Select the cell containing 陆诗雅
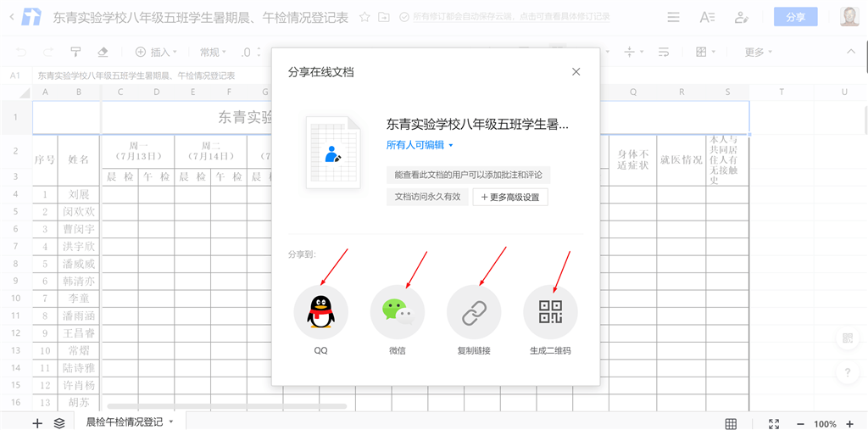Image resolution: width=868 pixels, height=430 pixels. coord(79,367)
